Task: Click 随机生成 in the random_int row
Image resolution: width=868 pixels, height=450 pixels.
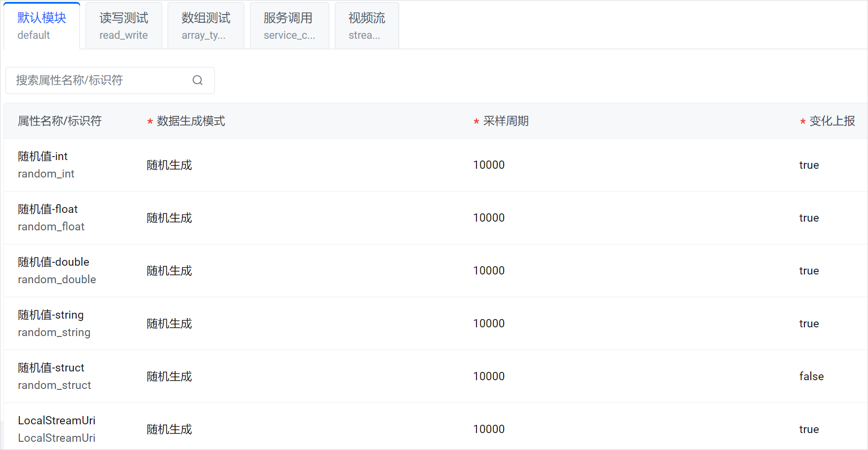Action: click(x=169, y=165)
